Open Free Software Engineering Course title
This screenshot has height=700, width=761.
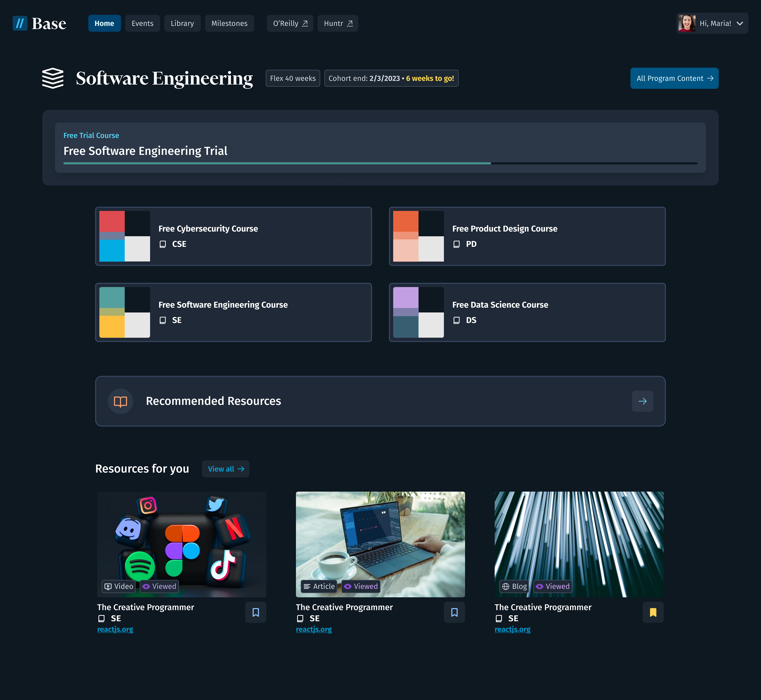tap(223, 305)
